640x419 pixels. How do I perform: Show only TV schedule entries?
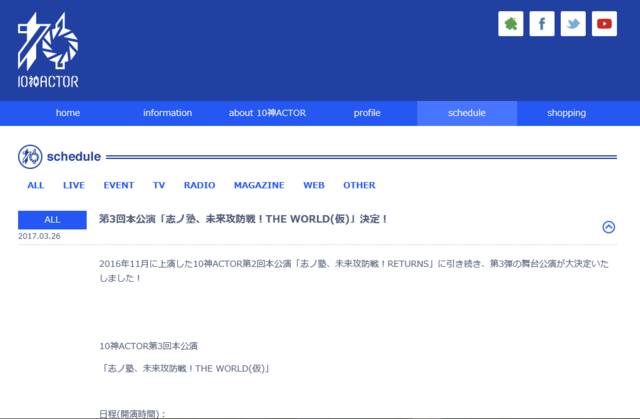coord(159,185)
